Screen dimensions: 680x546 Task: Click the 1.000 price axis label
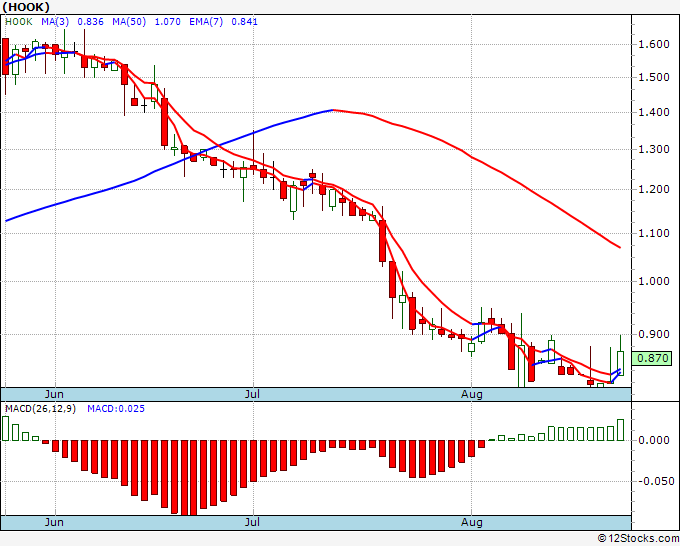(x=654, y=281)
